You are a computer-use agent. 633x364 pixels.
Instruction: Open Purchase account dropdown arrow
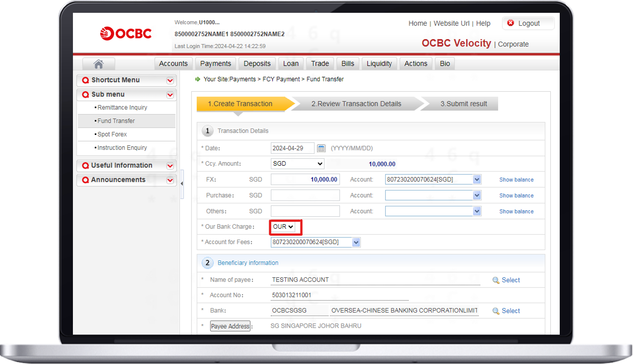click(477, 195)
